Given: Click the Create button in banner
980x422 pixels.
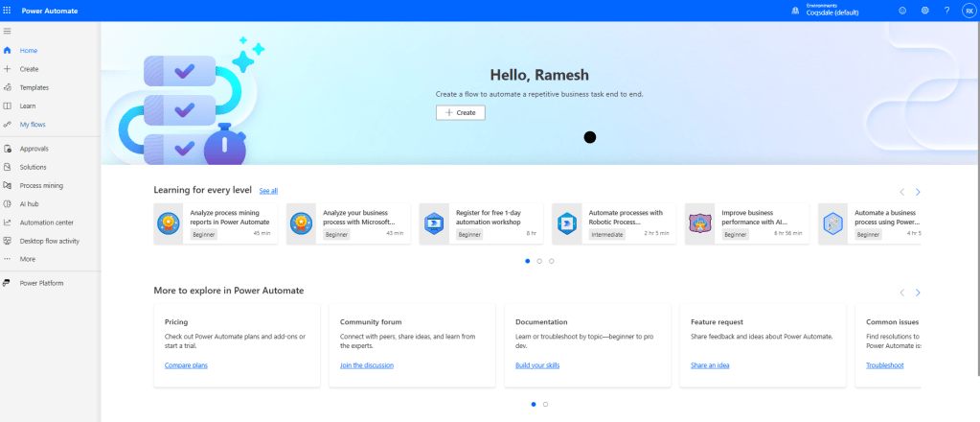Looking at the screenshot, I should click(x=460, y=112).
